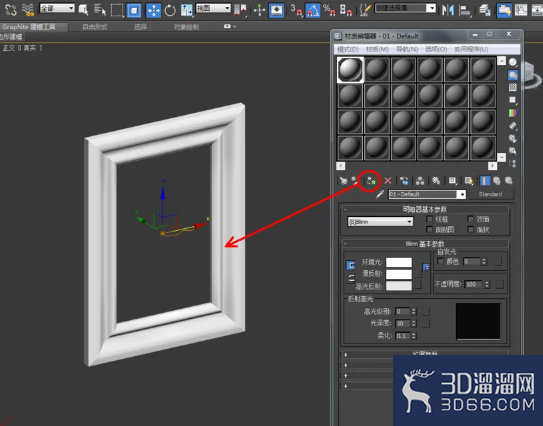Click Select by Name icon in main toolbar
Viewport: 543px width, 426px height.
(100, 10)
